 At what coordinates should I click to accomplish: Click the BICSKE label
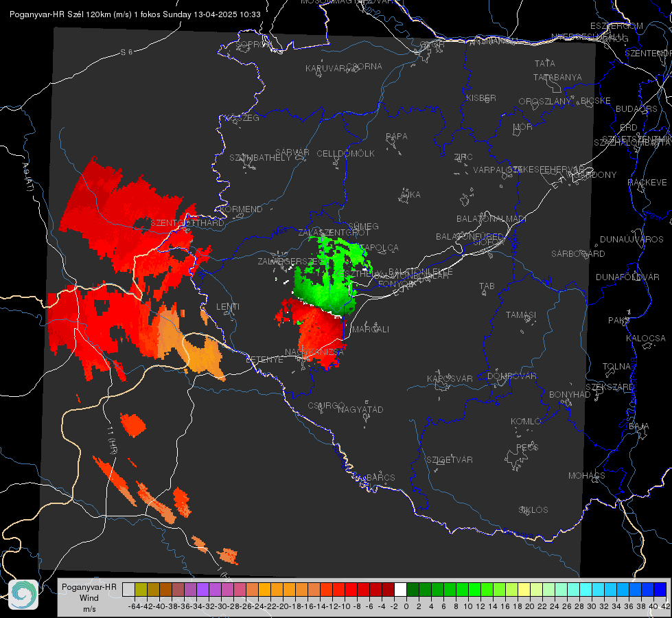tap(595, 101)
